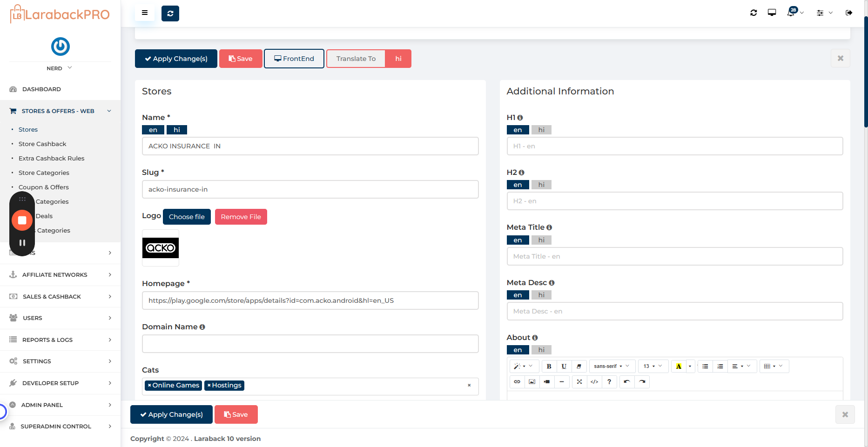Click top Apply Change(s) button

tap(176, 59)
